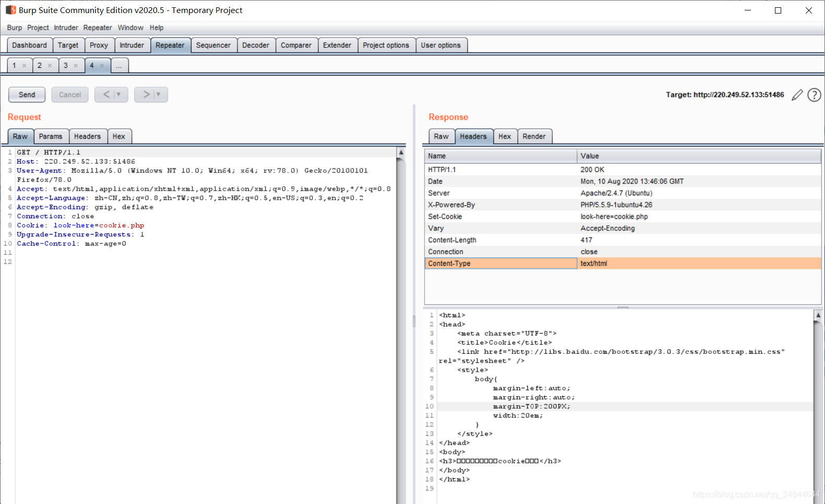Switch to the Comparer tab
Screen dimensions: 825x504
tap(296, 45)
